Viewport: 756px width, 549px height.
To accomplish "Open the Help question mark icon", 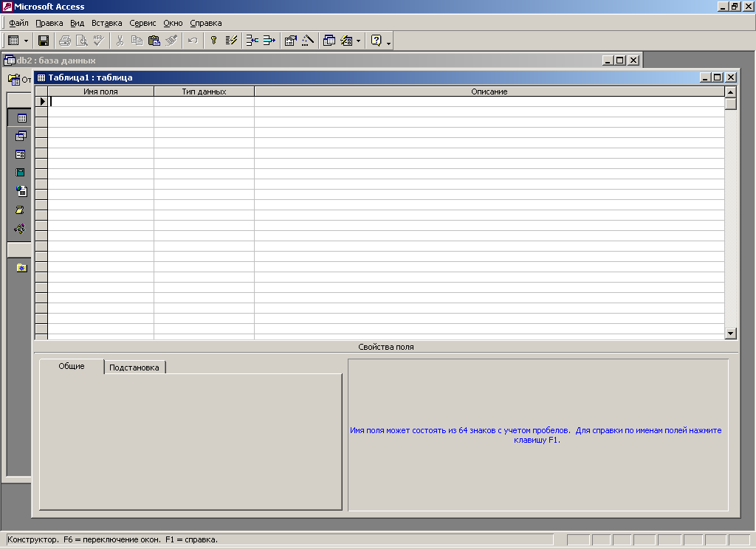I will 376,41.
